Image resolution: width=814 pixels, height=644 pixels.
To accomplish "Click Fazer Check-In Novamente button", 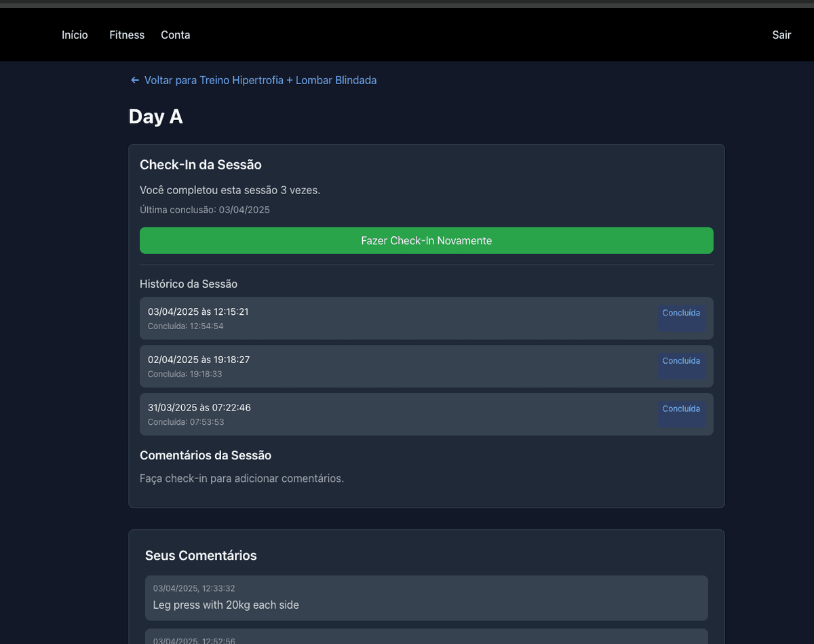I will tap(427, 240).
